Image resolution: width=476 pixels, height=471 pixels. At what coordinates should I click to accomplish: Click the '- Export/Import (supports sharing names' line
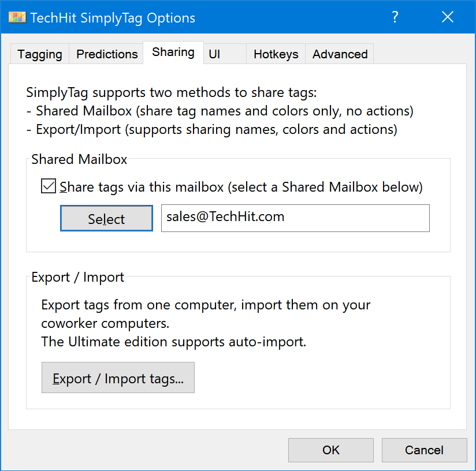[x=212, y=130]
